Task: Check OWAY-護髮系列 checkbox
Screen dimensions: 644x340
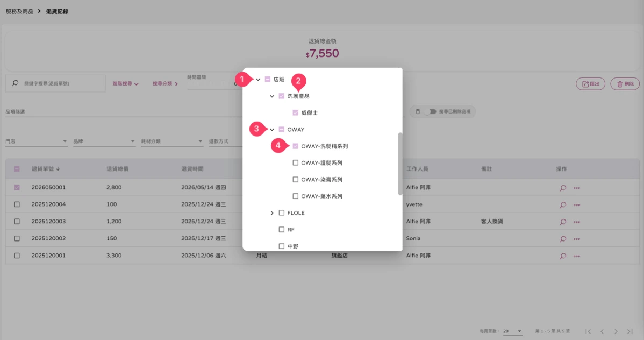Action: (x=295, y=163)
